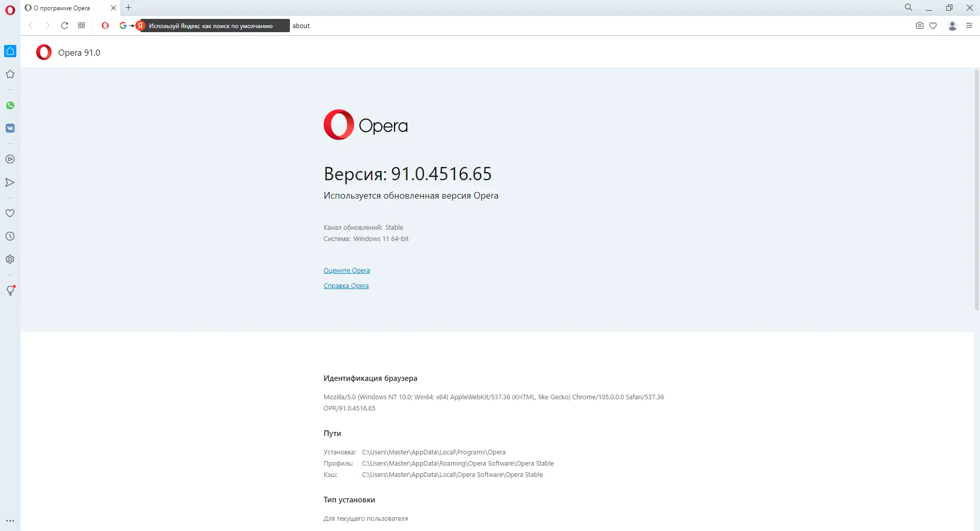Minimize the Opera window

click(929, 8)
